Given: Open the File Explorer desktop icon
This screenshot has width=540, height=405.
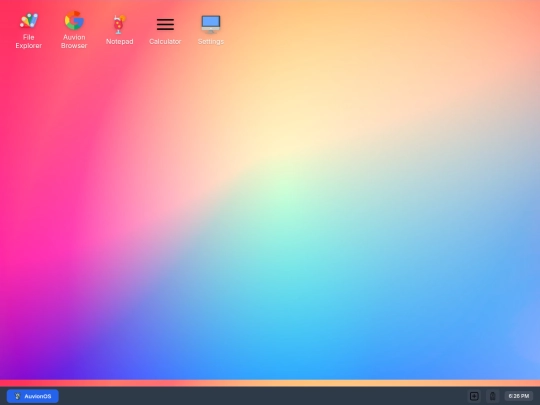Looking at the screenshot, I should tap(29, 30).
